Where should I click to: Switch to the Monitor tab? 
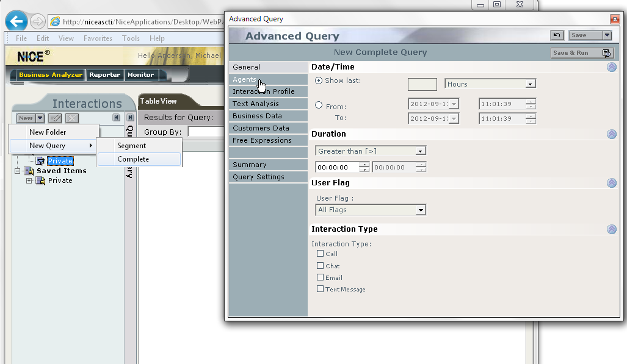point(140,76)
